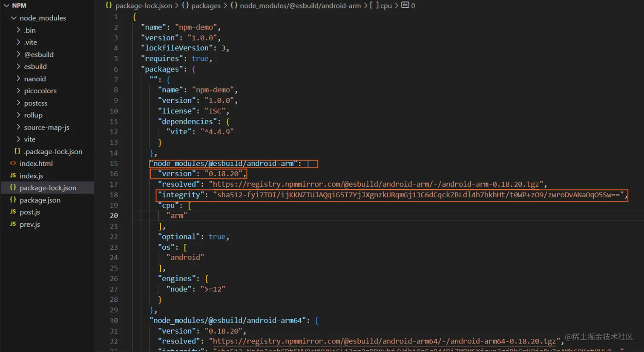Click "android" value on line 24
Image resolution: width=644 pixels, height=352 pixels.
click(x=185, y=257)
